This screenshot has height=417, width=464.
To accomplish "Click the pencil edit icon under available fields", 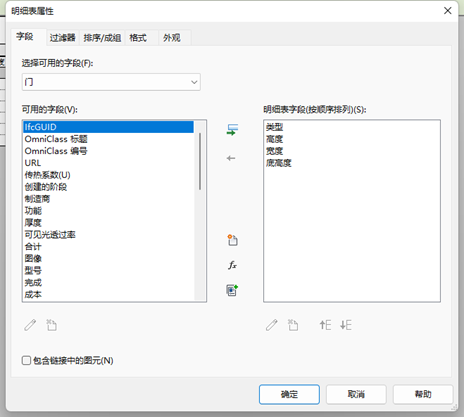I will point(30,325).
